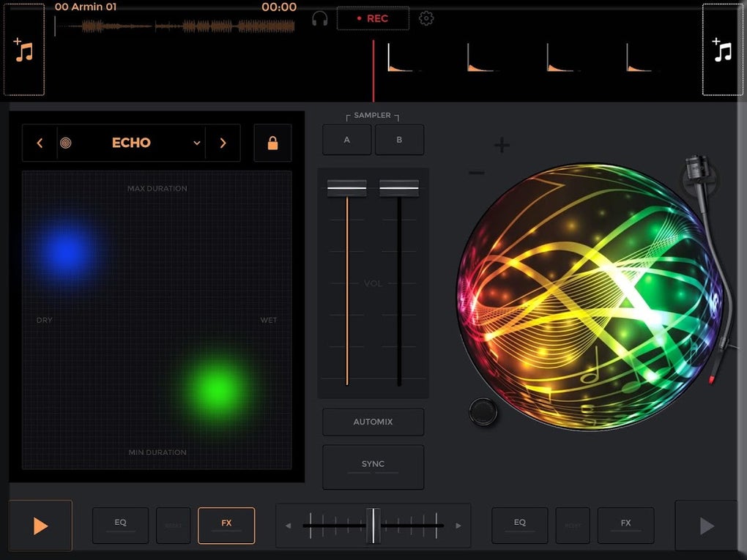Screen dimensions: 747x560
Task: Click the left volume fader handle
Action: [x=347, y=188]
